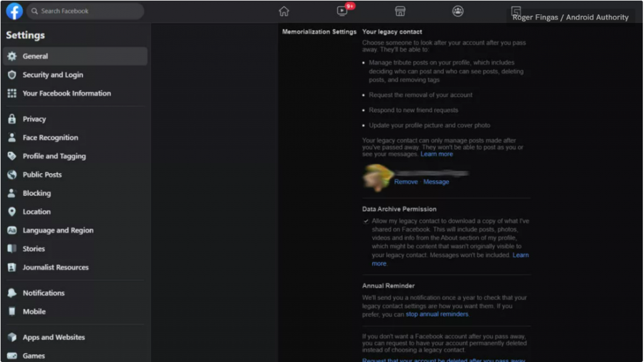Click the Stories book icon

(12, 249)
